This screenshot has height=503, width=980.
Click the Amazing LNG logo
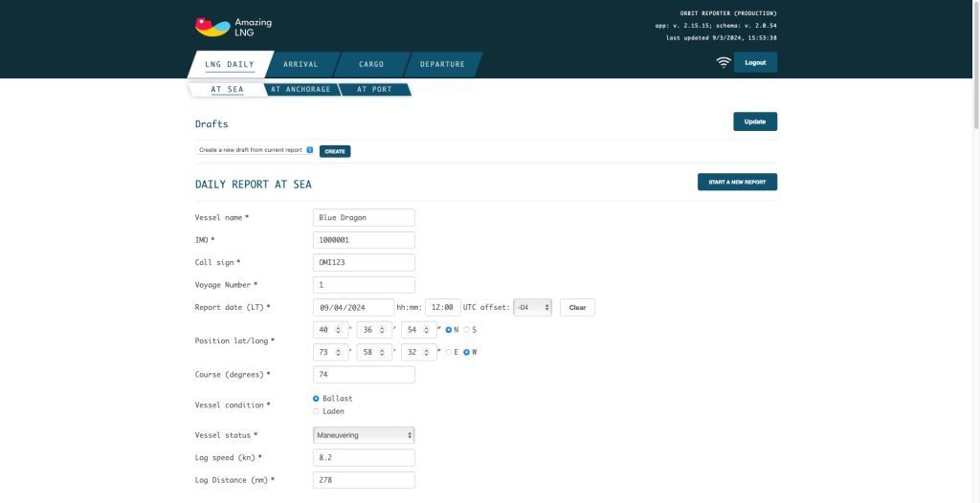click(234, 27)
